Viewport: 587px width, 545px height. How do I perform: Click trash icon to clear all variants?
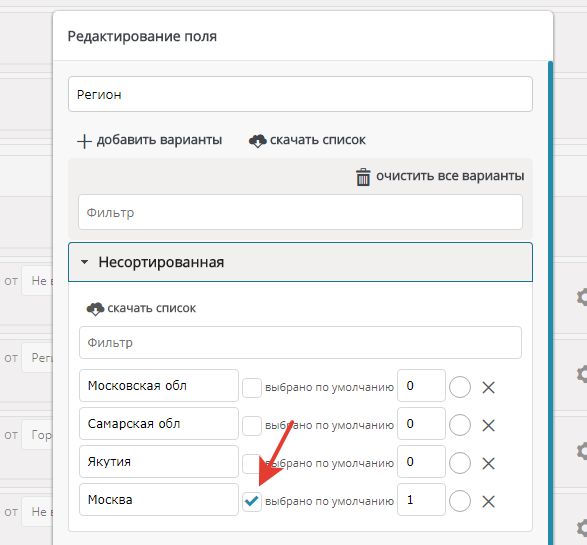click(x=363, y=177)
